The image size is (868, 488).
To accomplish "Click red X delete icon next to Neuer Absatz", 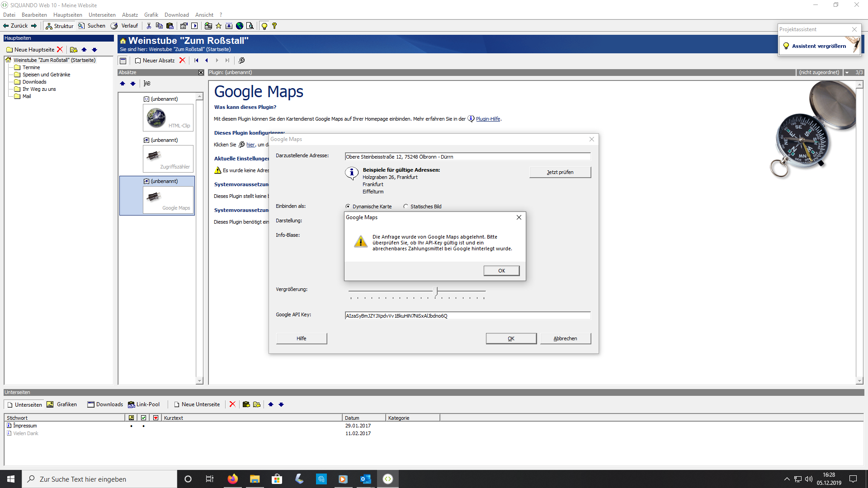I will [x=182, y=60].
